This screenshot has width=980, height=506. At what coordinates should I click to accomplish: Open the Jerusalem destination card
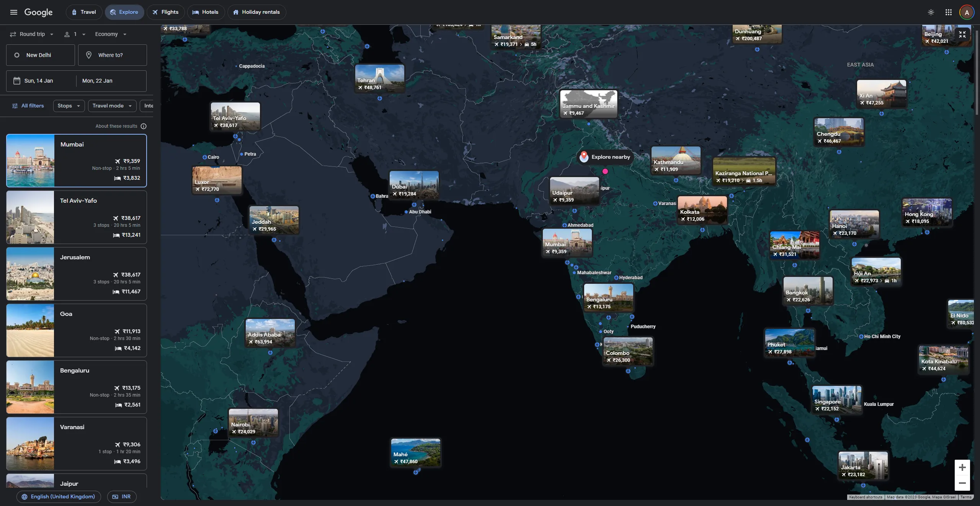[77, 274]
